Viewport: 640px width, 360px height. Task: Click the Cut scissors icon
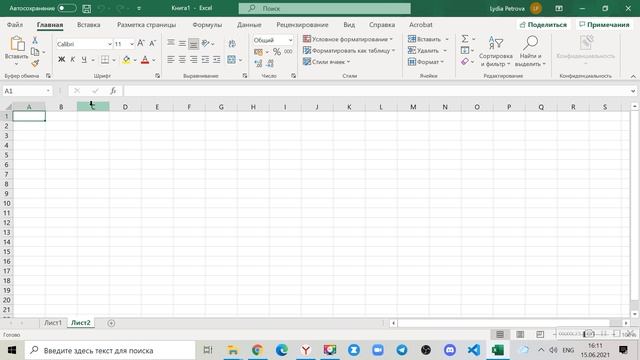[35, 40]
